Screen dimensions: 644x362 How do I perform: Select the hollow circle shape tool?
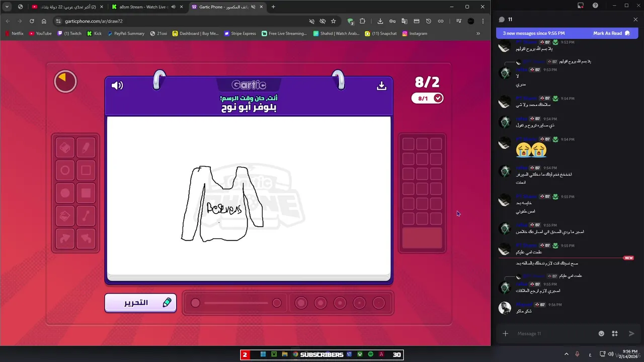pyautogui.click(x=65, y=170)
